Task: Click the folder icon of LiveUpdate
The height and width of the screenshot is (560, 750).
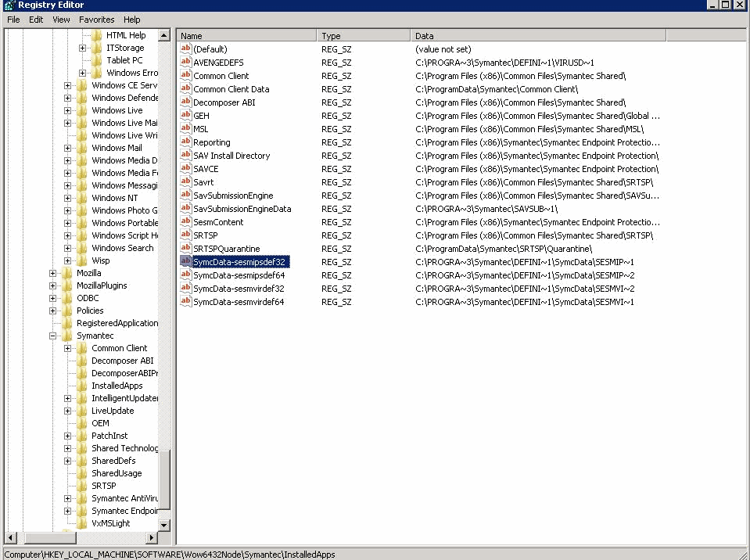Action: [x=82, y=411]
